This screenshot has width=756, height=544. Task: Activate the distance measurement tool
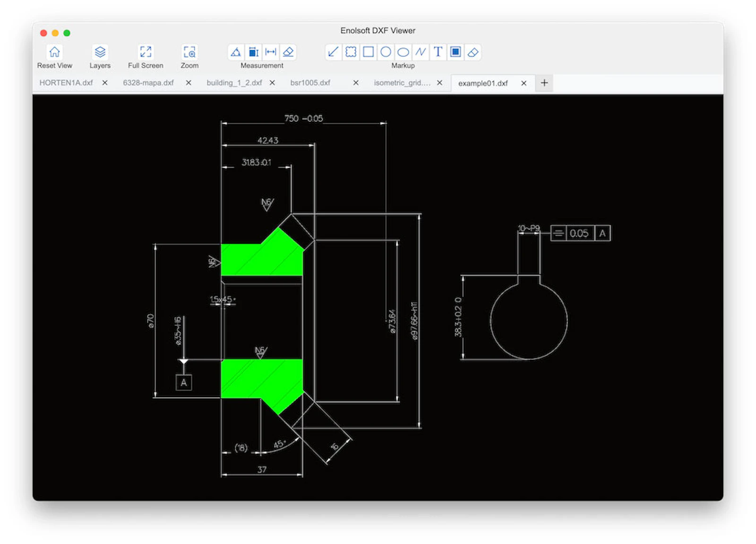click(x=271, y=52)
